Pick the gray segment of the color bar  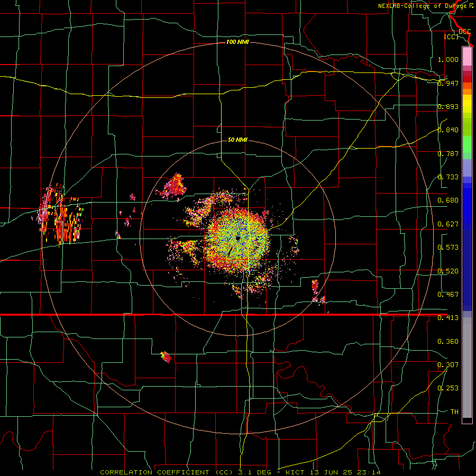[x=467, y=368]
